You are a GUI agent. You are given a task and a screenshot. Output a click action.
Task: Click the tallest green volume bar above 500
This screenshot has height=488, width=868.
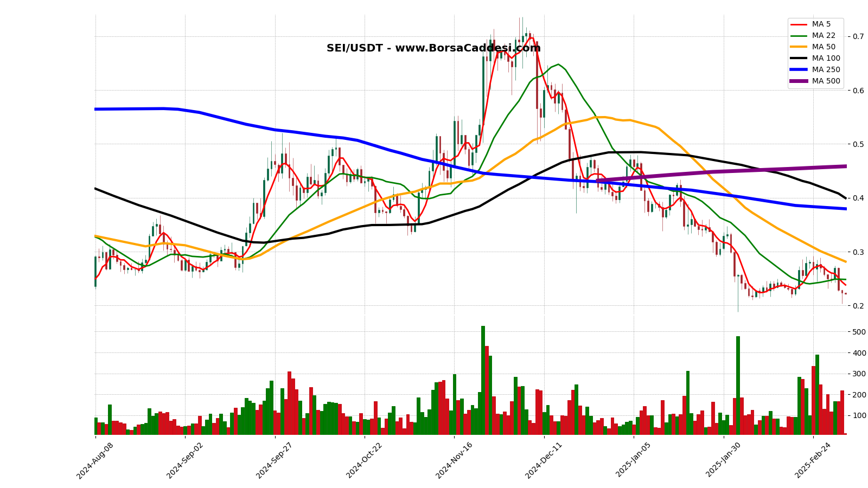click(x=483, y=380)
